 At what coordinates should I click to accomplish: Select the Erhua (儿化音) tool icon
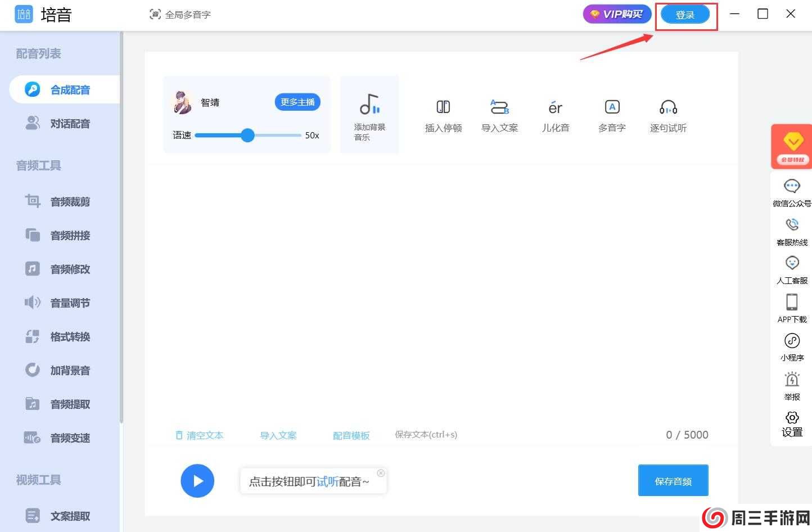coord(556,107)
